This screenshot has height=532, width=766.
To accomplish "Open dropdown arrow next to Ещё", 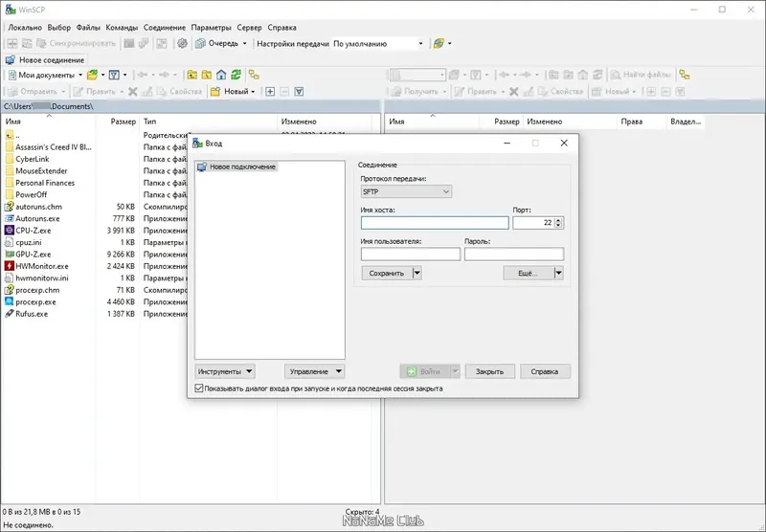I will [559, 274].
